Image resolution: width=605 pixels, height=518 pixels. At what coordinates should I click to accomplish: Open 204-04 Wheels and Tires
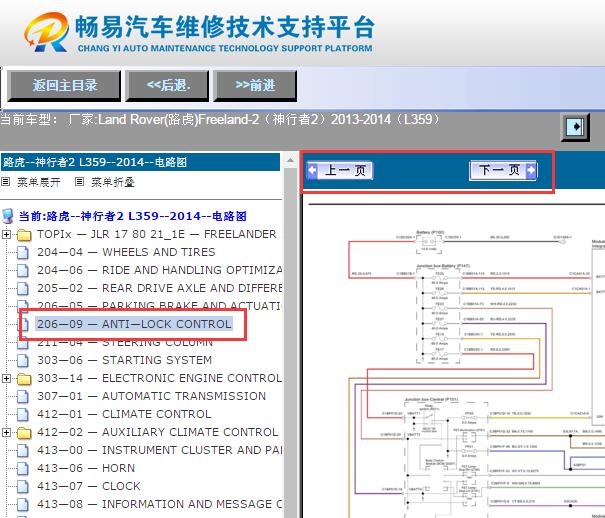click(126, 252)
